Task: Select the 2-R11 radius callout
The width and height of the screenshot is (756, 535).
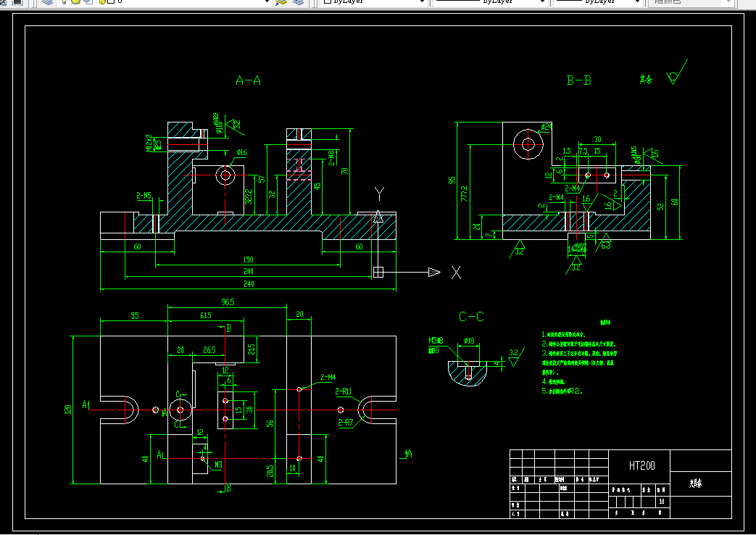Action: [344, 391]
